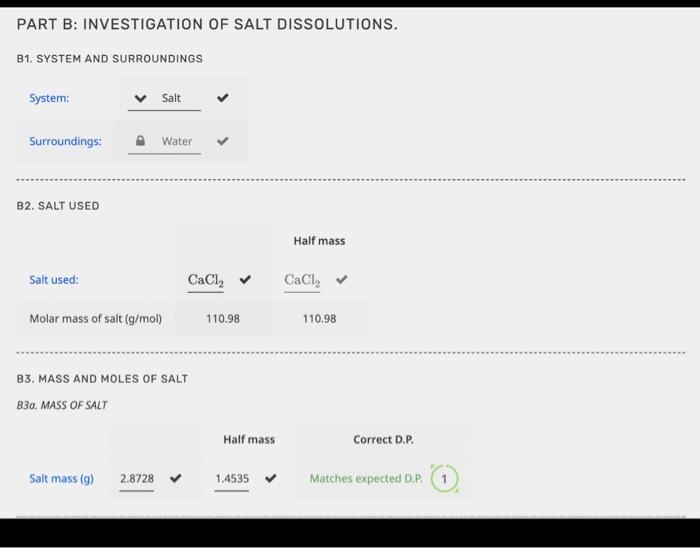
Task: Click the Half mass header above 1.4535
Action: pos(249,440)
